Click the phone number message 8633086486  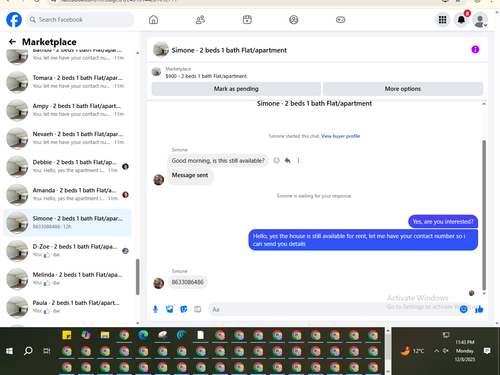(187, 282)
